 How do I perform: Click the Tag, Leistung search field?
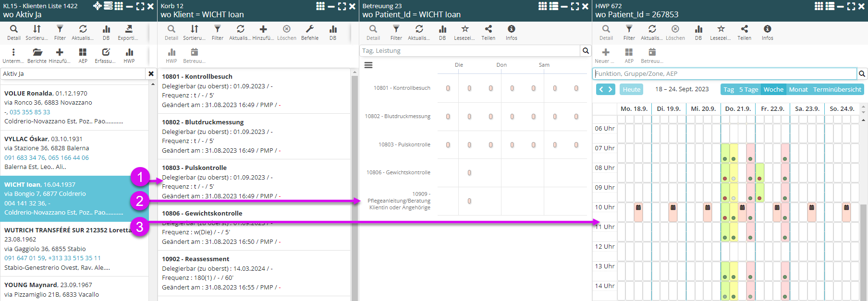pyautogui.click(x=470, y=50)
